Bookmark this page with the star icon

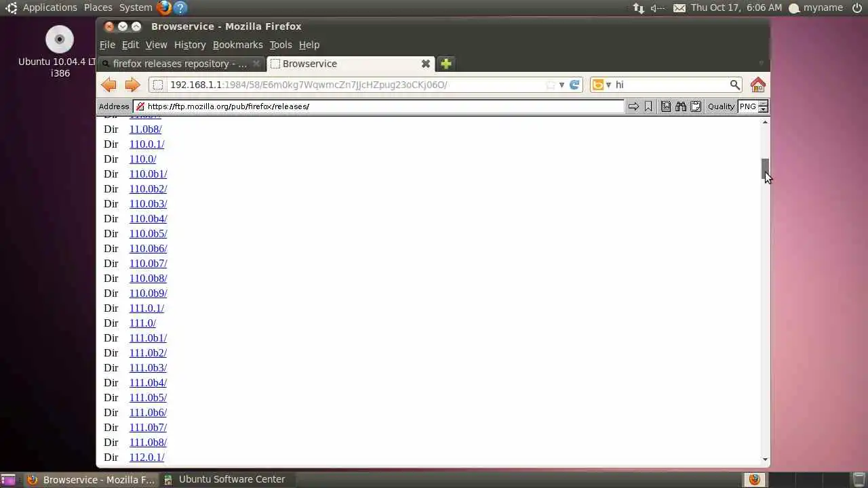[551, 85]
